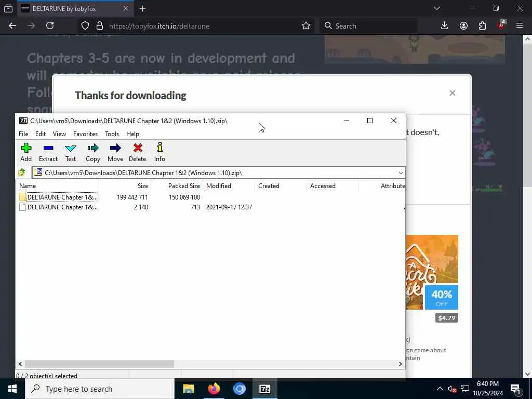532x399 pixels.
Task: View site security via the padlock icon
Action: 100,26
